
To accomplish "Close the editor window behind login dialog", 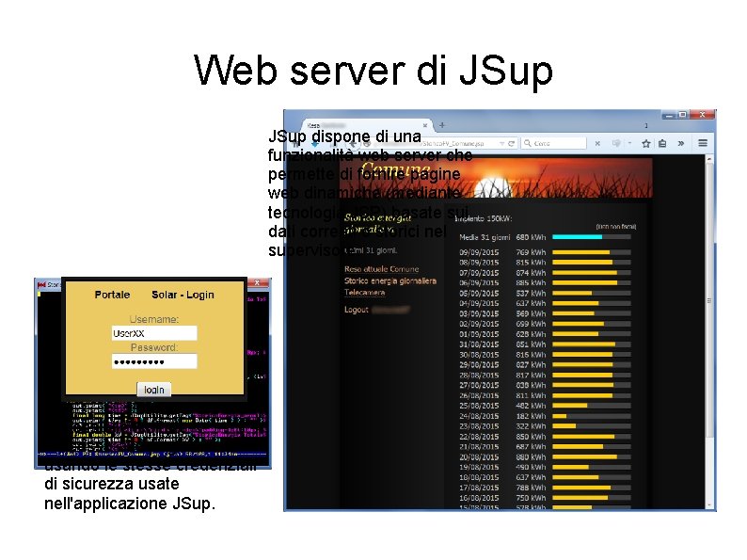I will click(258, 282).
